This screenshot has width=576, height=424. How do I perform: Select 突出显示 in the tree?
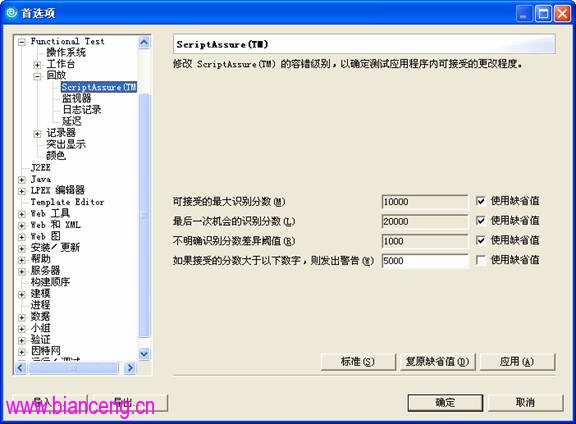click(x=66, y=144)
